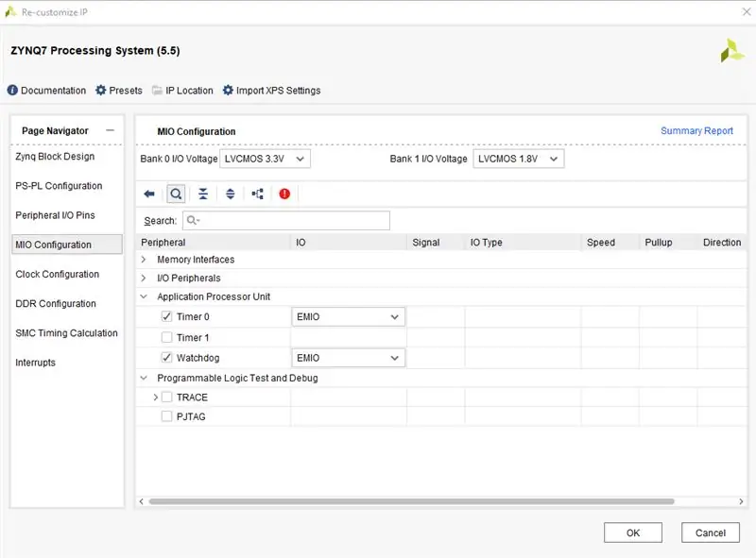The width and height of the screenshot is (756, 558).
Task: Click the red error indicator icon
Action: click(284, 194)
